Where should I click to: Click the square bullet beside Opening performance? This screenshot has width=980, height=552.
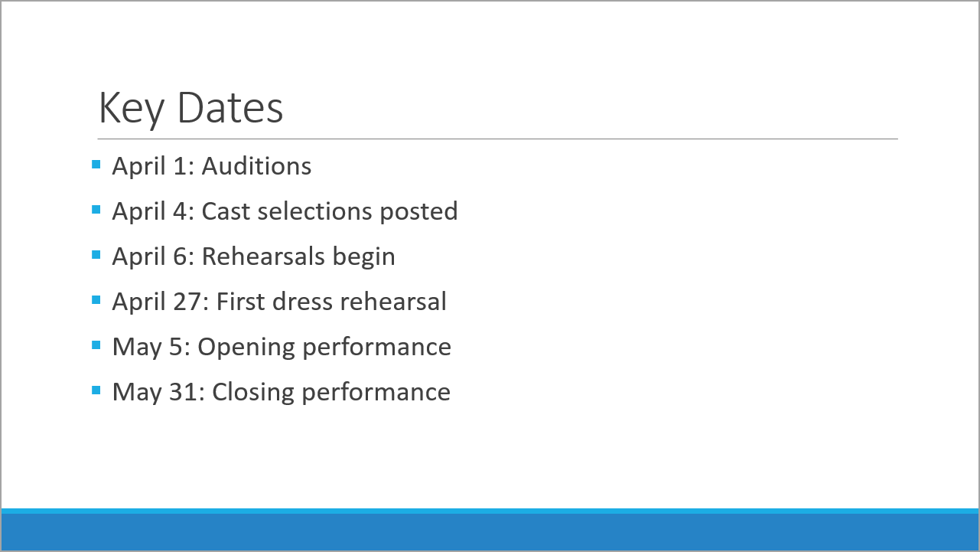coord(96,345)
